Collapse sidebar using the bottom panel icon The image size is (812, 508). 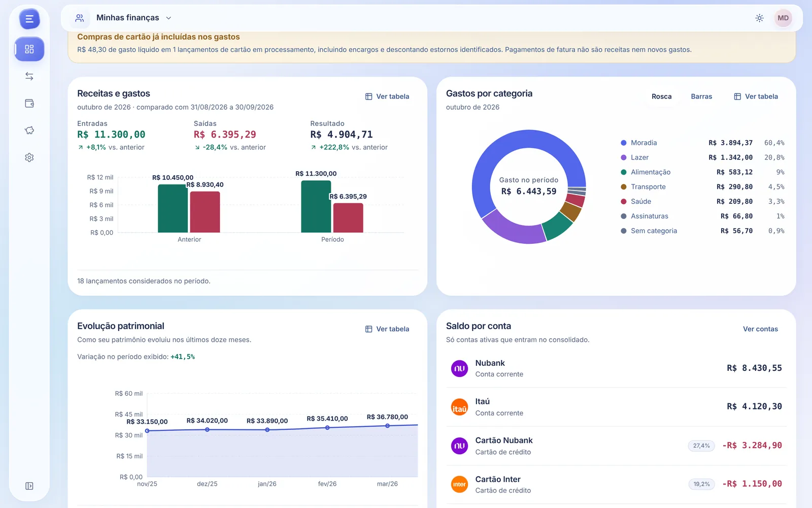coord(29,486)
